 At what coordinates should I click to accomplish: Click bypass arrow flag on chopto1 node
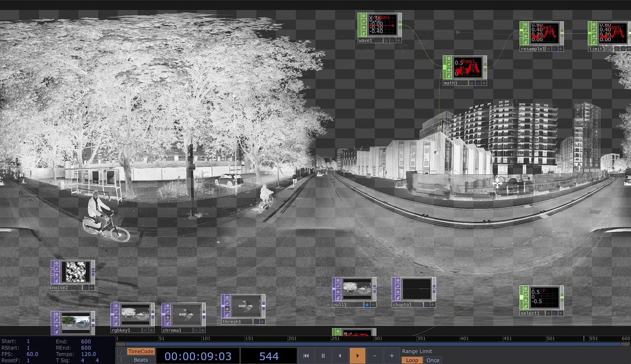398,292
